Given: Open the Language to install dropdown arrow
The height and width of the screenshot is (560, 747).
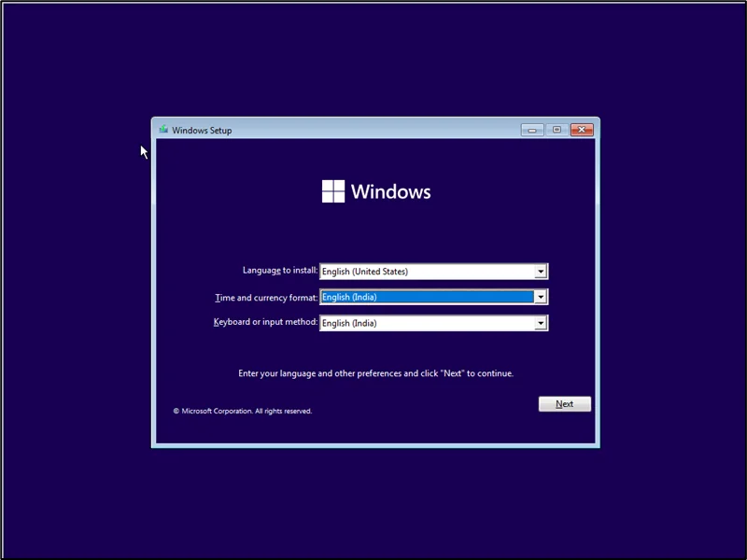Looking at the screenshot, I should 541,272.
